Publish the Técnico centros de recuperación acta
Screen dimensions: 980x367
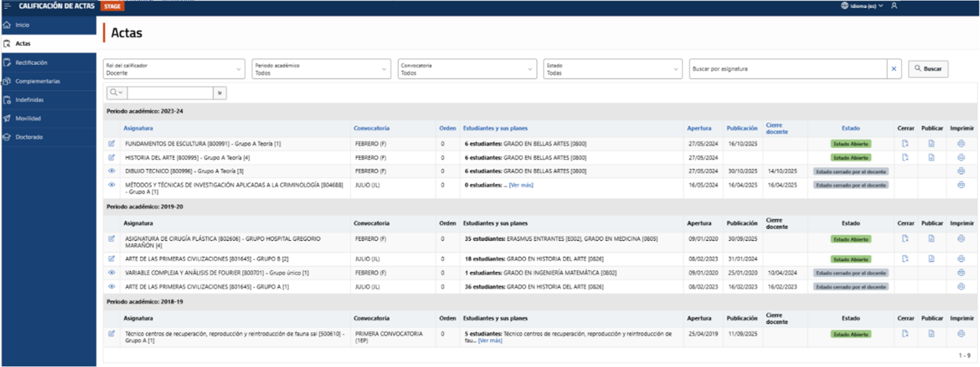931,334
